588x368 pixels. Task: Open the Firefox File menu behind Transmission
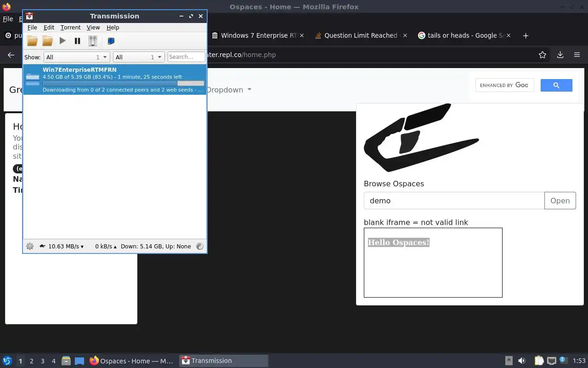coord(8,19)
